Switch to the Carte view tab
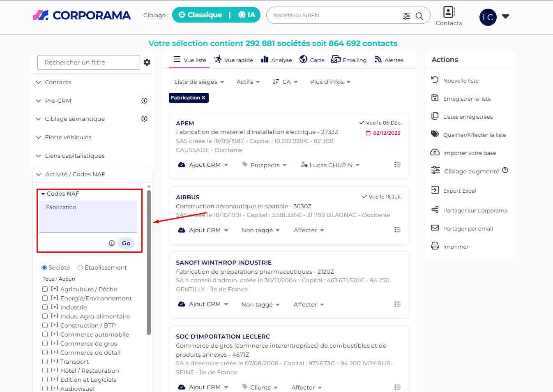The image size is (553, 392). tap(312, 60)
